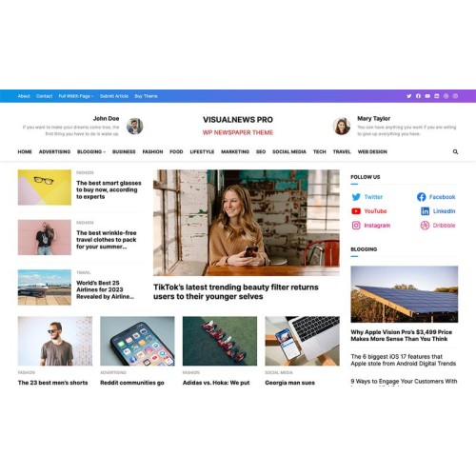Open the TikTok beauty filter headline

pyautogui.click(x=236, y=291)
